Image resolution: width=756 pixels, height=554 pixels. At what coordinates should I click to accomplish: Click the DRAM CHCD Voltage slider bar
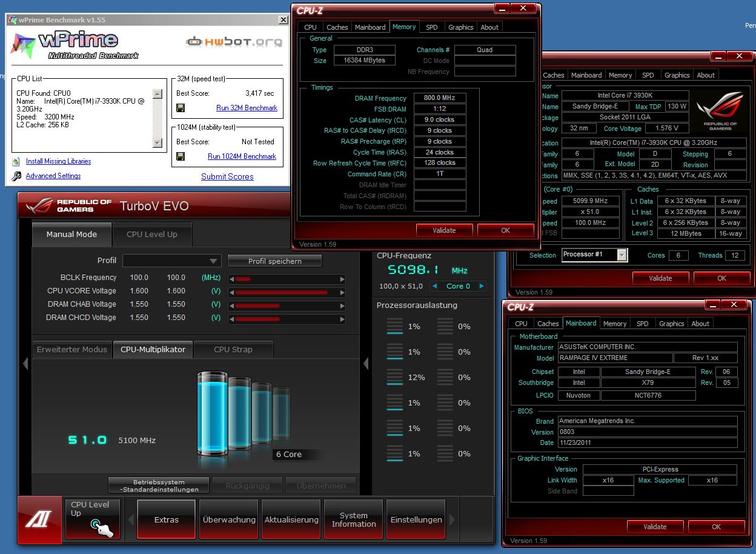click(x=287, y=319)
